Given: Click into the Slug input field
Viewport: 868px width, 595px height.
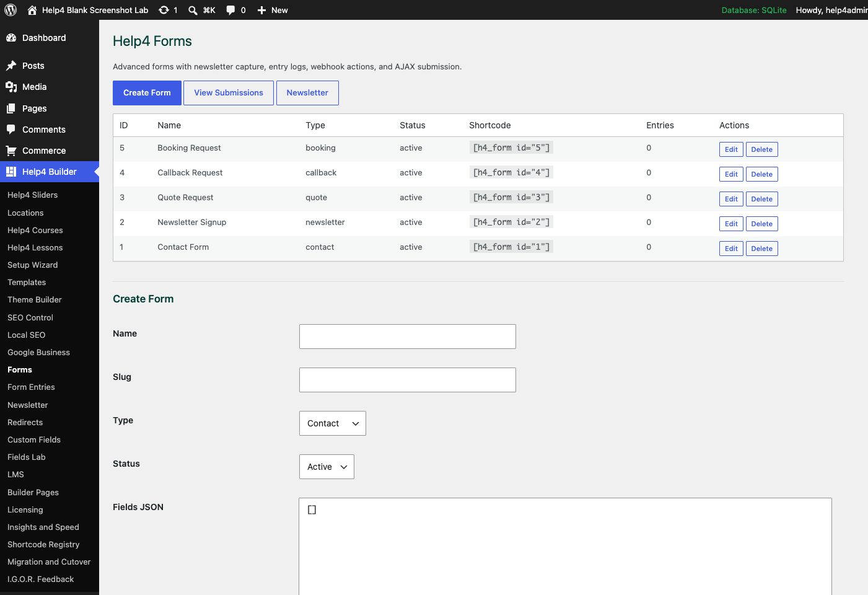Looking at the screenshot, I should [x=408, y=380].
